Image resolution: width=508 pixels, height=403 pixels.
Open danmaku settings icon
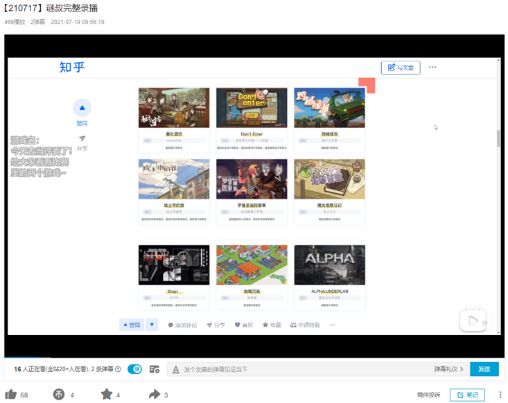click(154, 369)
